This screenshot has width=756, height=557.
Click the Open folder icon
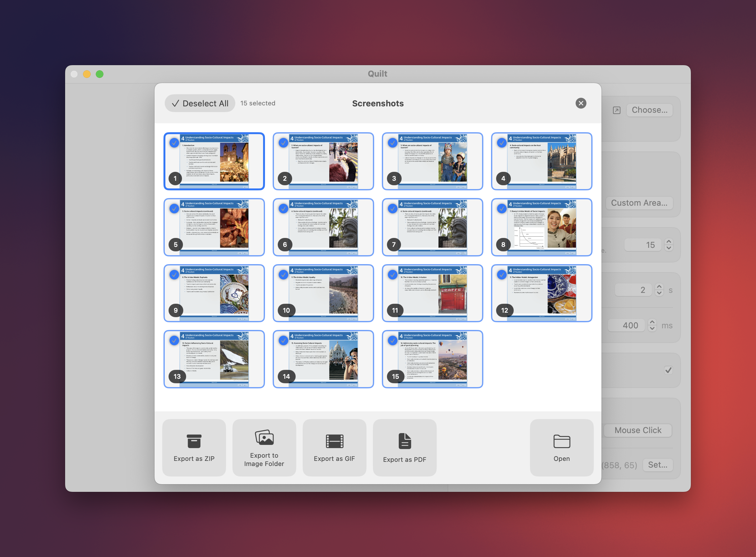click(562, 441)
